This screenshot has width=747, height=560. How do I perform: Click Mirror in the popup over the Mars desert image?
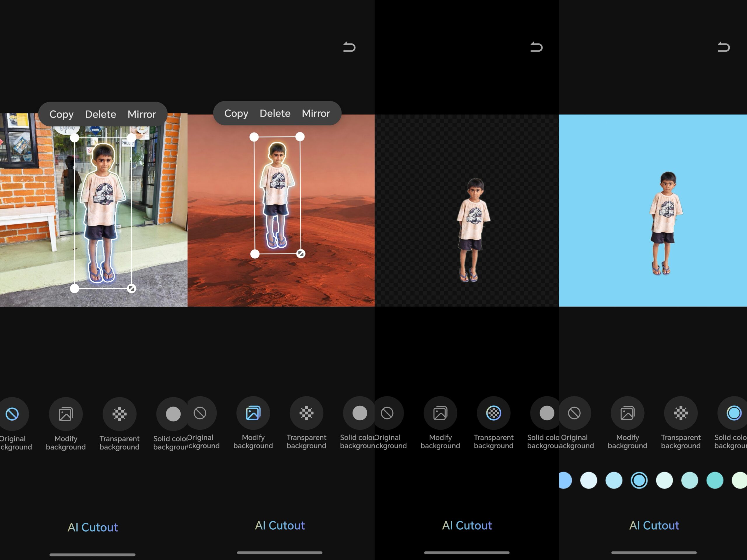click(316, 113)
